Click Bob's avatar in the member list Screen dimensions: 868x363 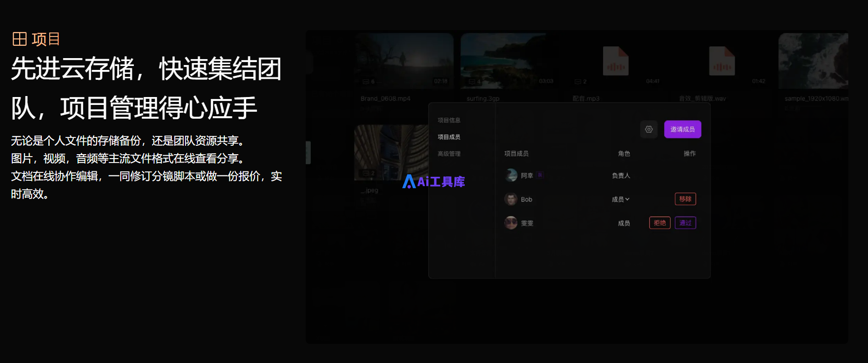[511, 199]
